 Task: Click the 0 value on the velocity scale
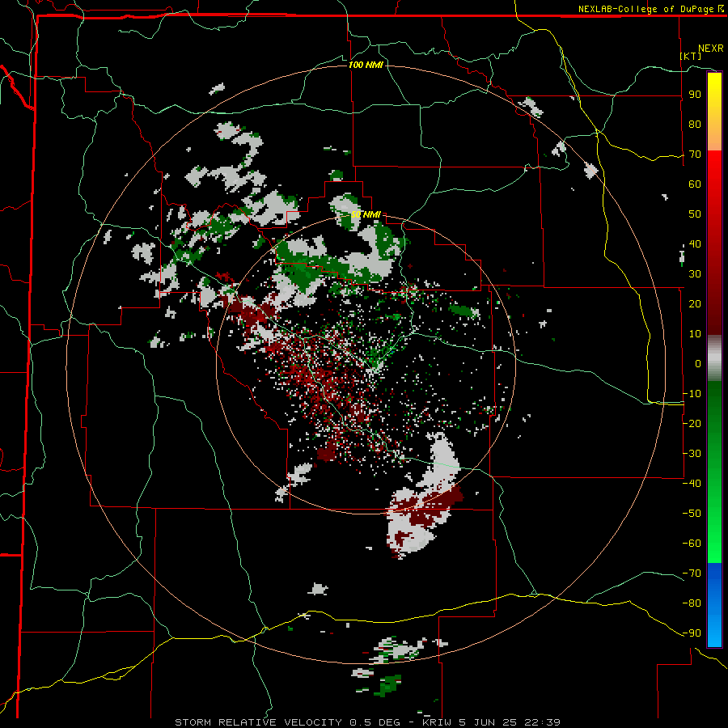[698, 363]
